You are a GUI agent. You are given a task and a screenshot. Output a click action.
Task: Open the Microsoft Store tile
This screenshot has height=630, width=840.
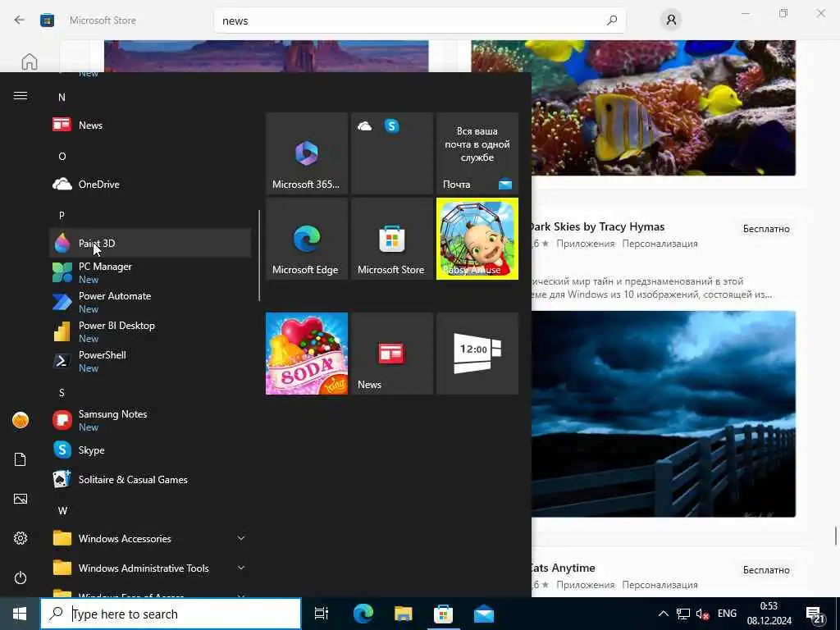(x=391, y=239)
